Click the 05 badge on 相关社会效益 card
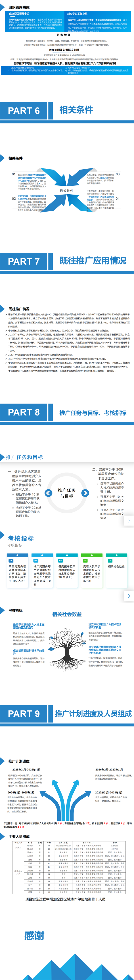Viewport: 134px width, 980px height. click(x=110, y=560)
